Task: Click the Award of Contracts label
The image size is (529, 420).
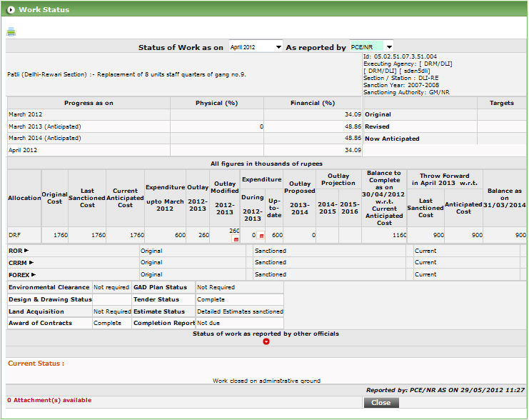Action: pos(40,323)
